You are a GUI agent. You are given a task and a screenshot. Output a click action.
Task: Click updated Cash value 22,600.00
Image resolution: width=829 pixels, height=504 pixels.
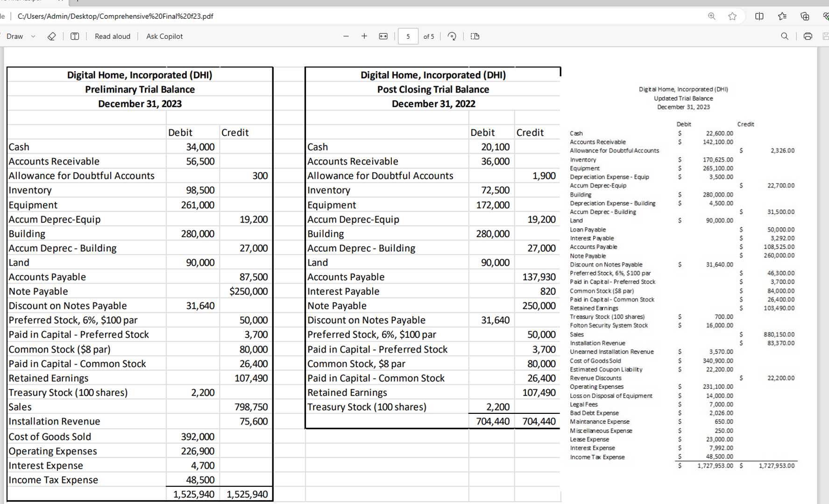[x=719, y=134]
